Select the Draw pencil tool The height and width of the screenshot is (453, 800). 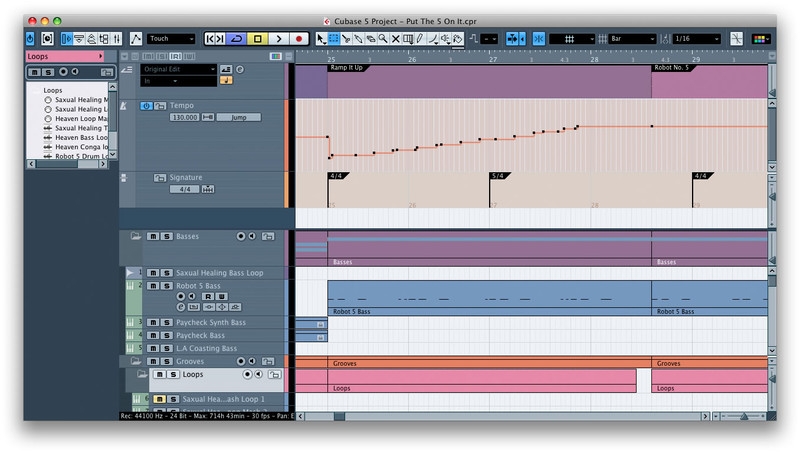[420, 39]
